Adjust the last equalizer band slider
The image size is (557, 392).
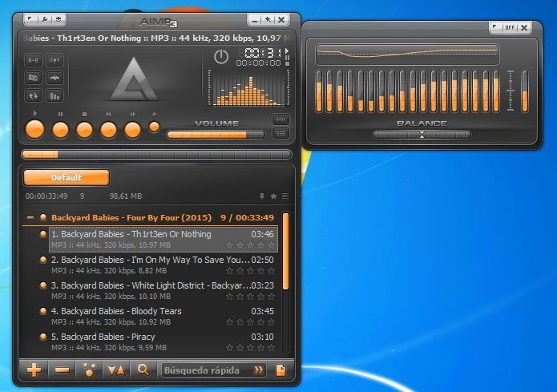coord(496,91)
